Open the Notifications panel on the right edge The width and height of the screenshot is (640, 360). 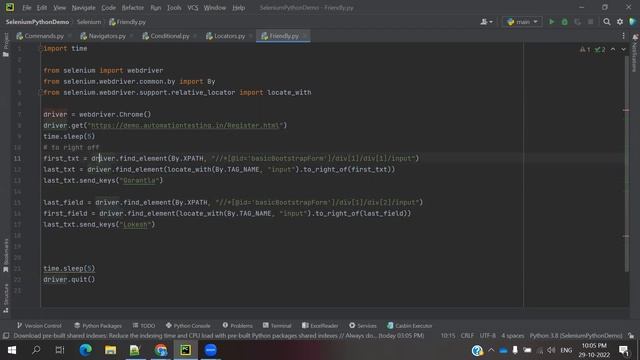pyautogui.click(x=635, y=53)
